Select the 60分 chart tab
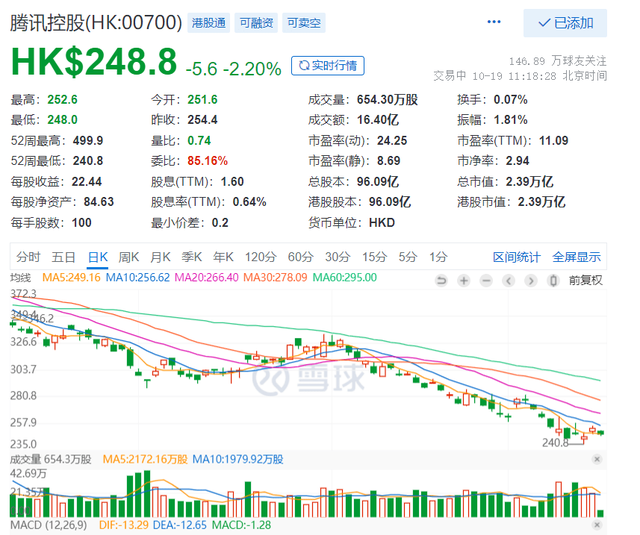The image size is (640, 535). tap(300, 257)
